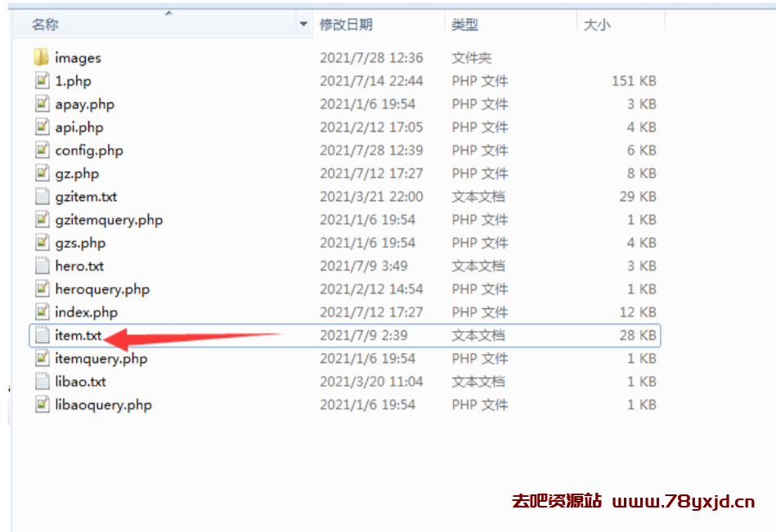Viewport: 776px width, 532px height.
Task: Click the 151 KB size of 1.php
Action: 634,81
